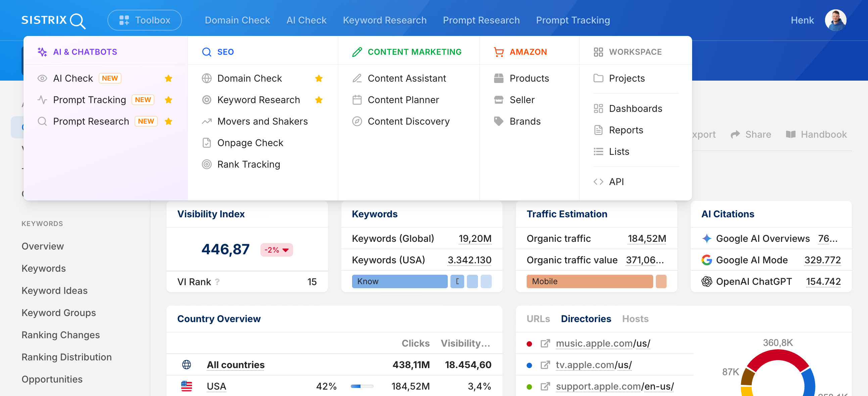Open Keyword Ideas in the sidebar
The image size is (868, 396).
(55, 291)
